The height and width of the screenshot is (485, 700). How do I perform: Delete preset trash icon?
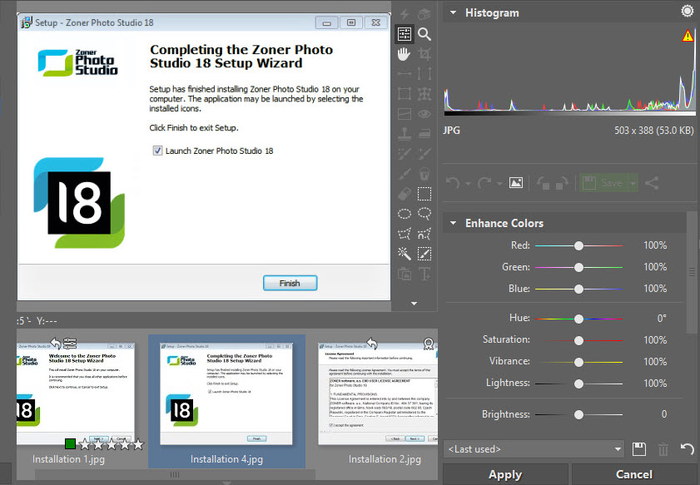click(663, 449)
